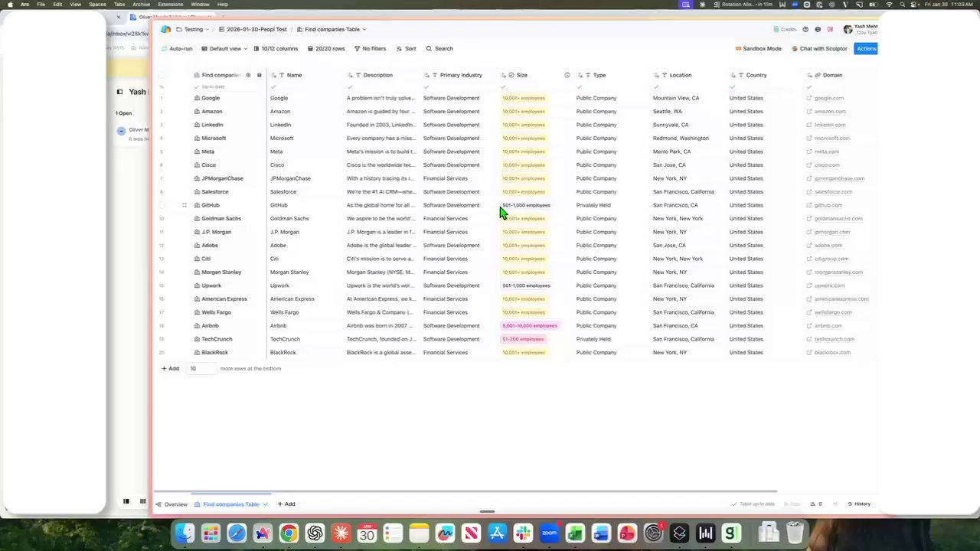
Task: Open Freeform from the Dock
Action: [x=445, y=533]
